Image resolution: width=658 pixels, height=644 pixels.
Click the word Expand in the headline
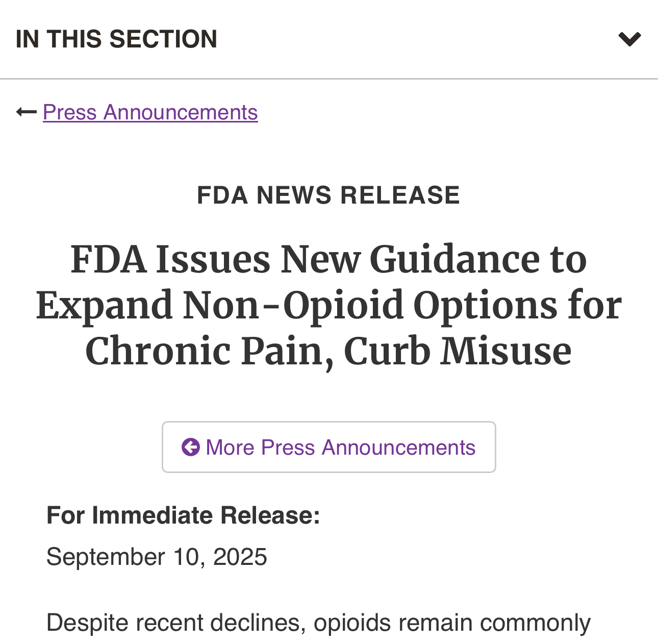[105, 305]
